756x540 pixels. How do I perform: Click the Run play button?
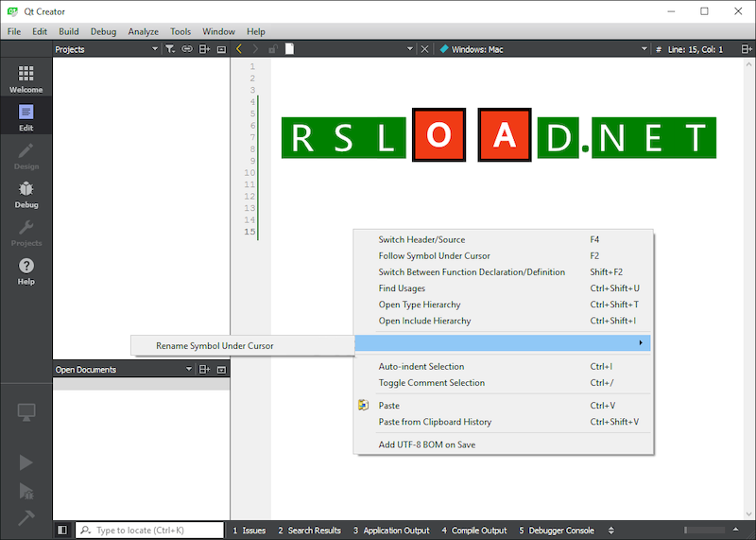click(x=26, y=462)
